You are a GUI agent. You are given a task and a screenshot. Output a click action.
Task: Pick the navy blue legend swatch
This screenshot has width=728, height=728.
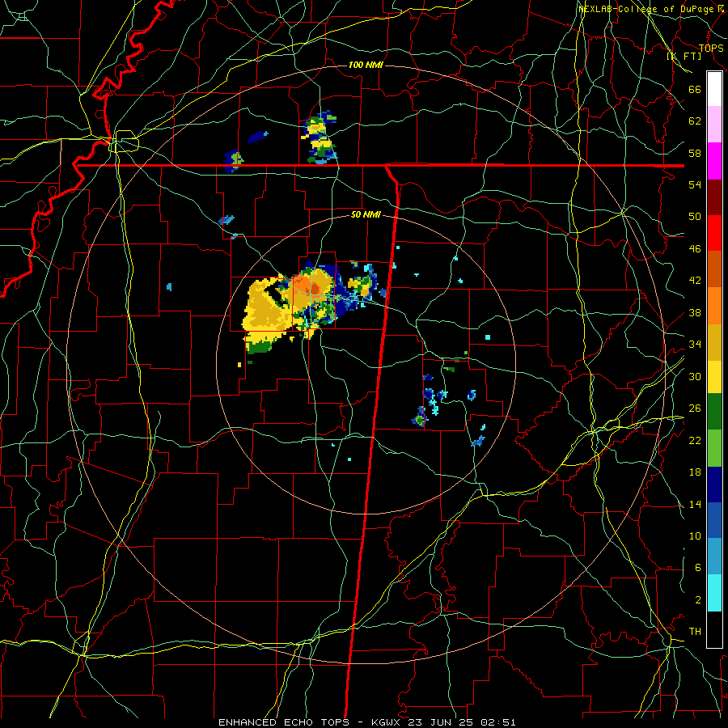[x=714, y=485]
